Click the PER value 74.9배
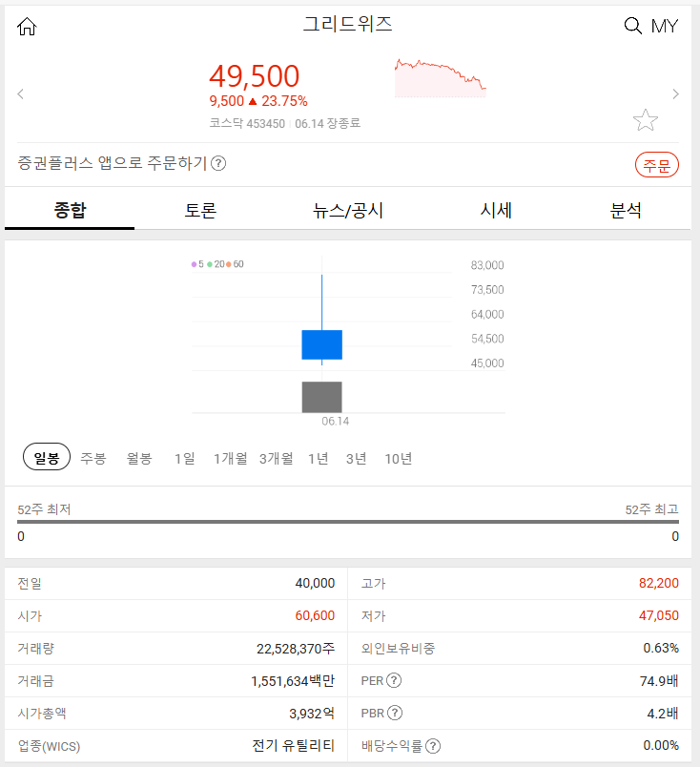Viewport: 700px width, 767px height. 659,681
